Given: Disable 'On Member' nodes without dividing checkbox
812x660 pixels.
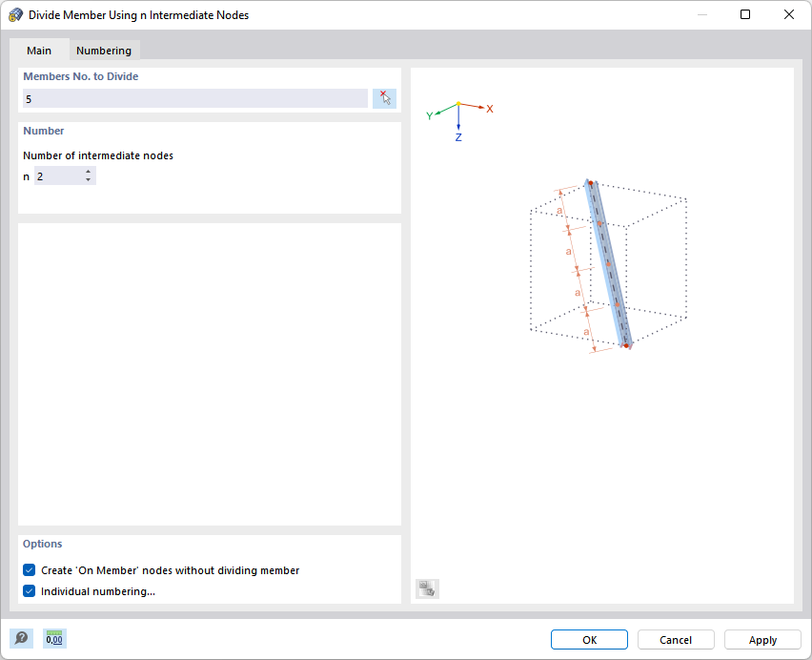Looking at the screenshot, I should [x=30, y=570].
